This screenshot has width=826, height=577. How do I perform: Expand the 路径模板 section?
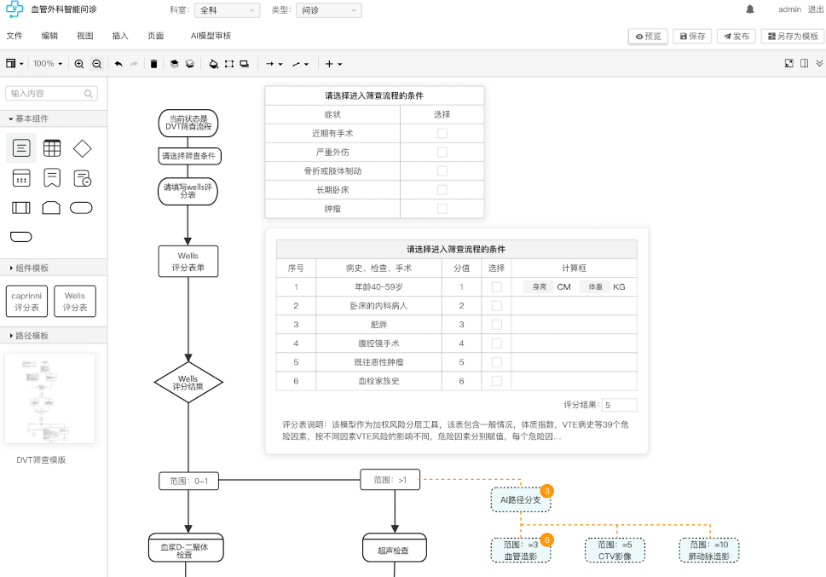coord(53,335)
